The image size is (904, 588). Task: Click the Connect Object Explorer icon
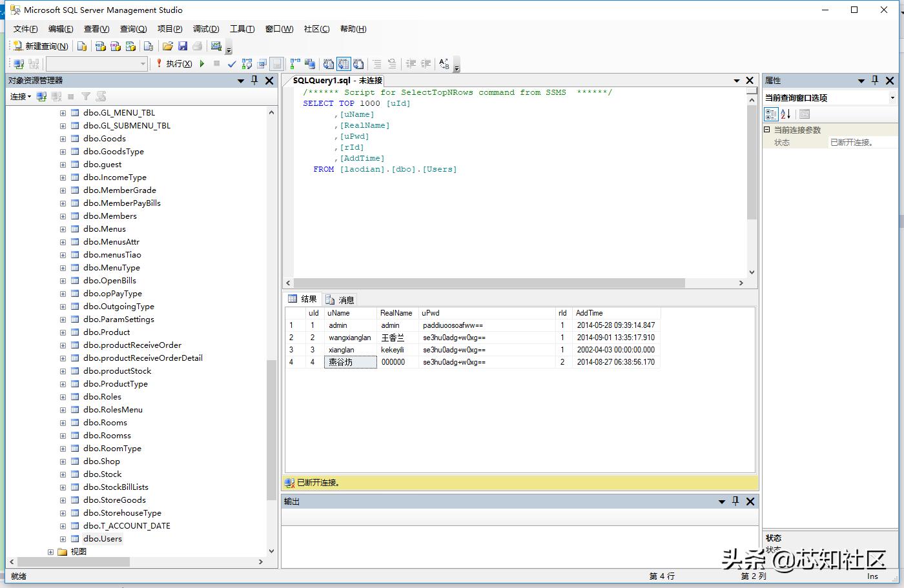[41, 96]
